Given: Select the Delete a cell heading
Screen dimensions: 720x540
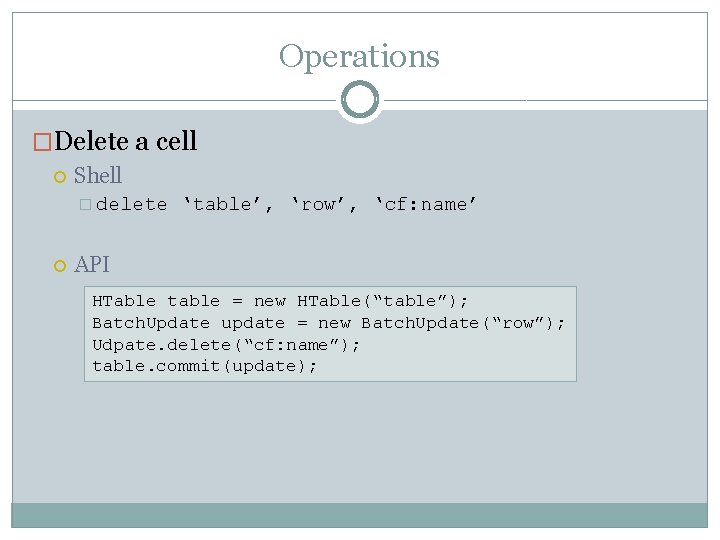Looking at the screenshot, I should (x=126, y=141).
